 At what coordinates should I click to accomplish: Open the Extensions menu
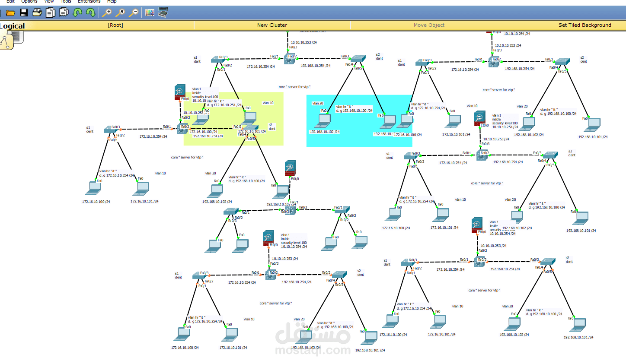(x=89, y=1)
